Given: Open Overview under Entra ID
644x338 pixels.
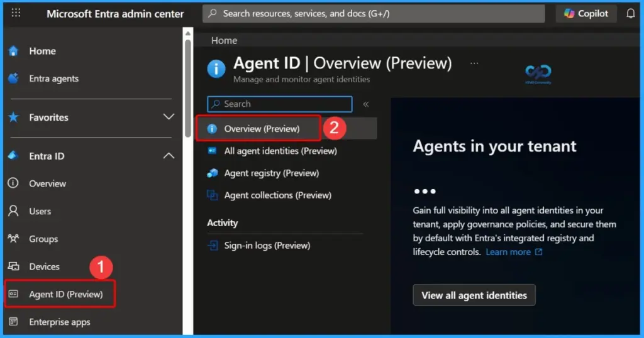Looking at the screenshot, I should [x=47, y=183].
